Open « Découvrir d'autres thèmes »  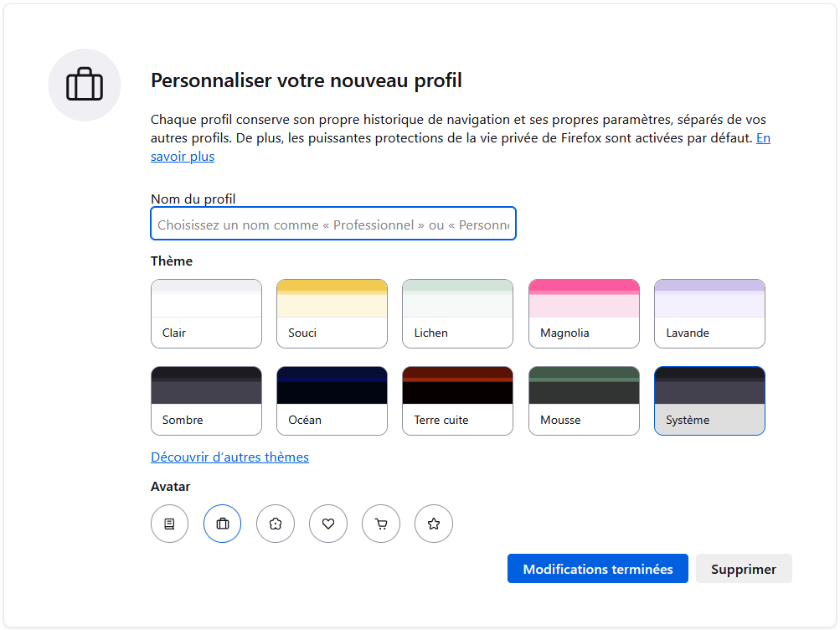pos(229,457)
